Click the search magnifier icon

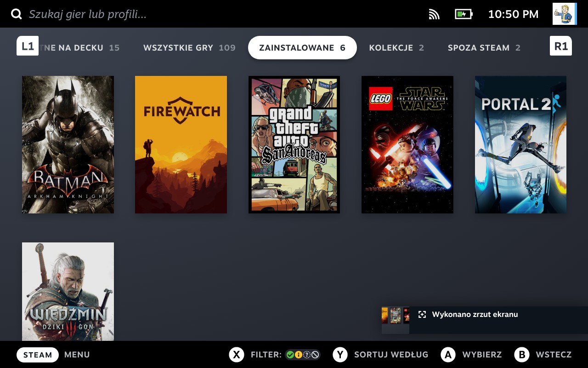tap(17, 14)
